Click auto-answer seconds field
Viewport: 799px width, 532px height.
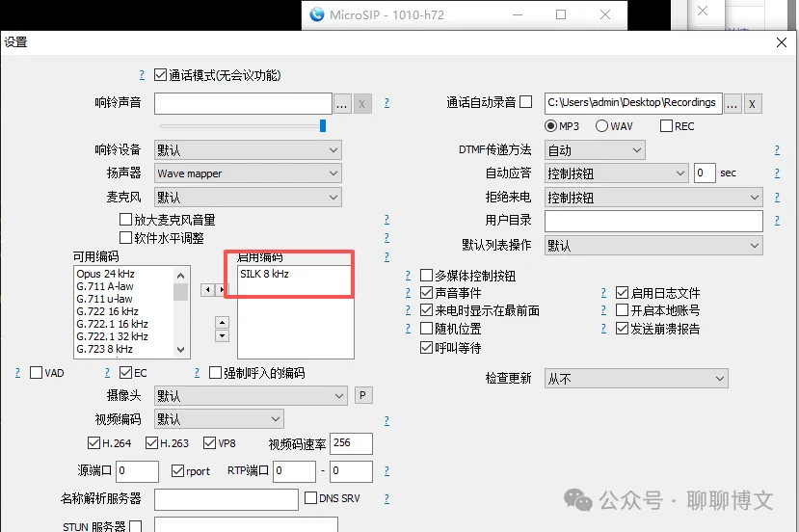click(705, 173)
